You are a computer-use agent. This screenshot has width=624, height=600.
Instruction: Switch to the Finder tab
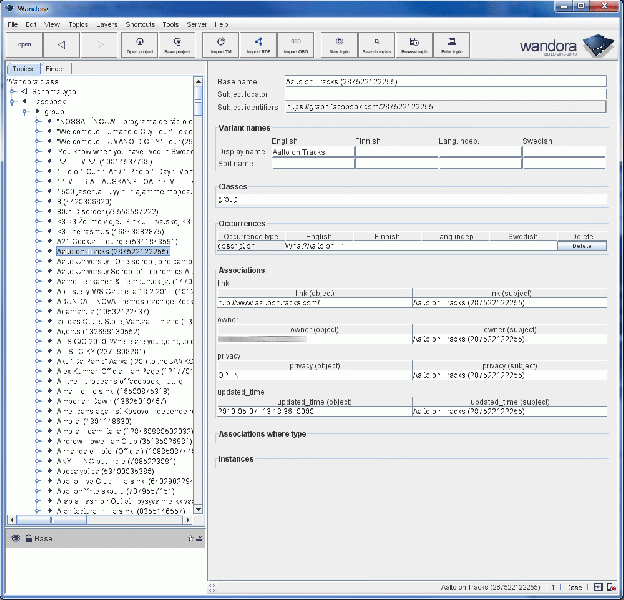(53, 68)
